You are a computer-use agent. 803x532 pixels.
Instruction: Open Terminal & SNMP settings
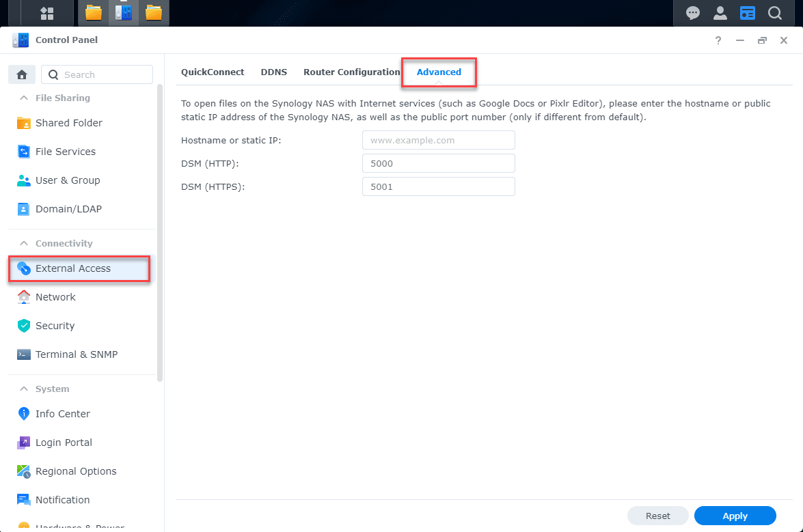pos(82,354)
